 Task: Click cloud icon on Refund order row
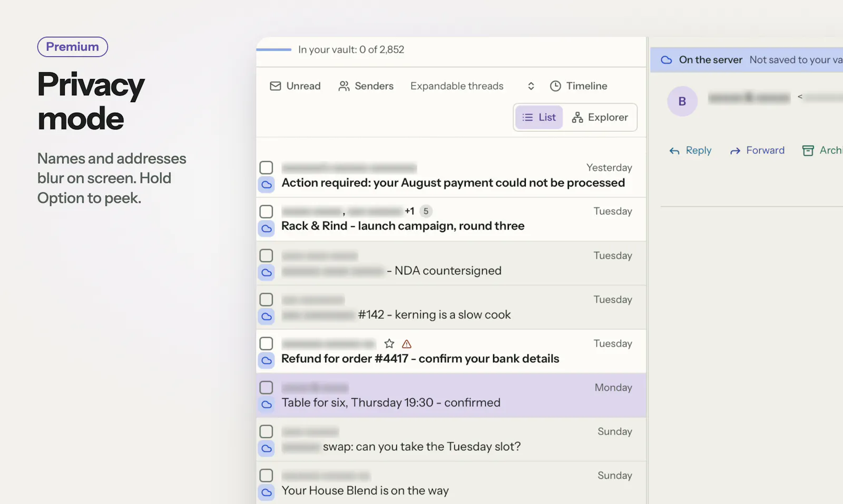tap(267, 360)
